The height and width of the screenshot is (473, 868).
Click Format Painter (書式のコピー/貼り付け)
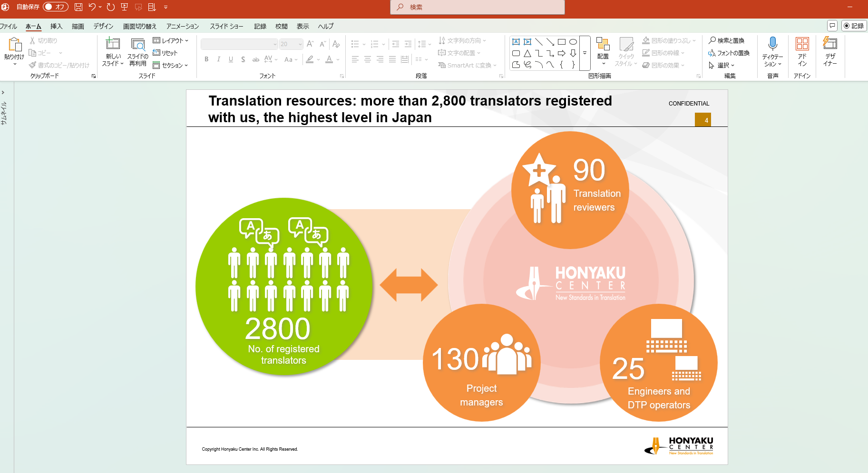(59, 65)
